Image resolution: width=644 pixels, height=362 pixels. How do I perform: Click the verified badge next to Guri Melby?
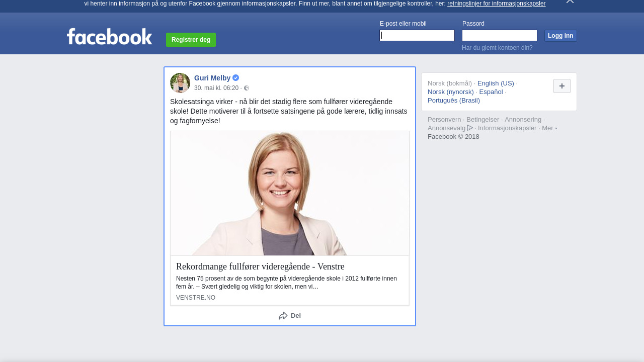[x=235, y=78]
